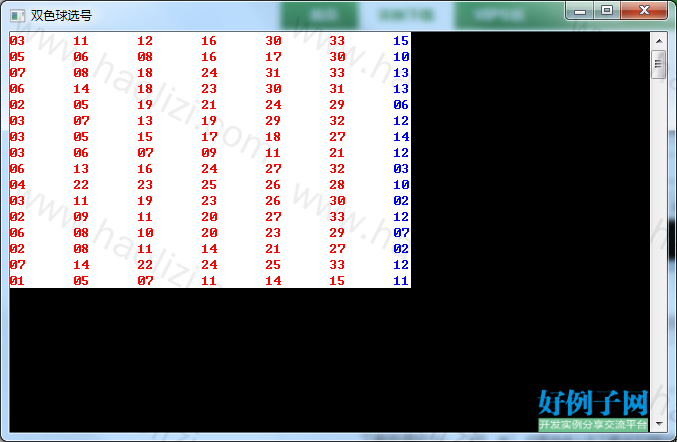Select red 22 in row 07 14 22 24

point(145,265)
